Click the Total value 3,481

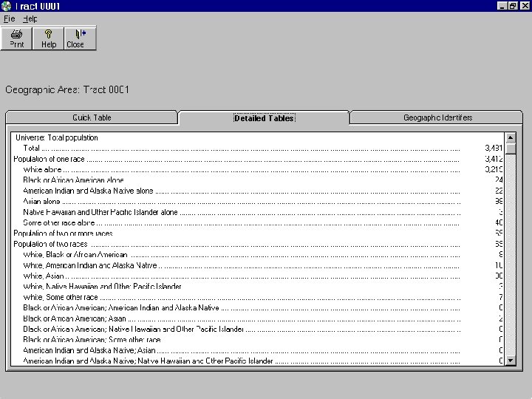point(494,148)
